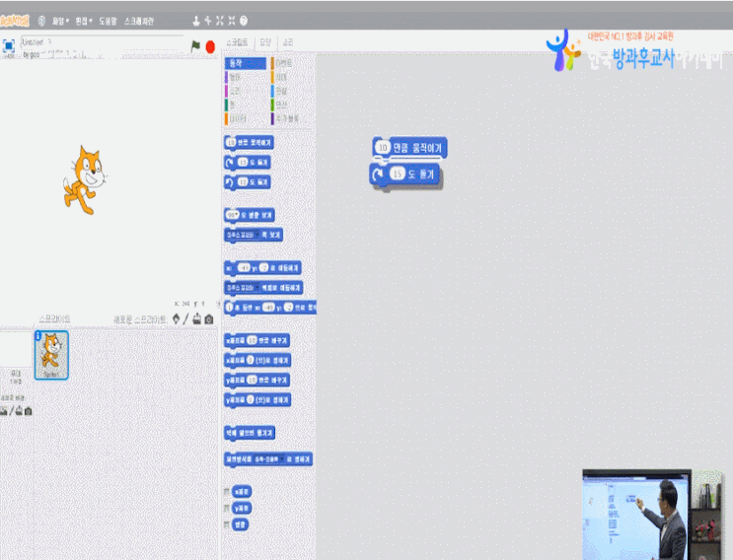Click the project title field Untitled
Viewport: 733px width, 560px height.
[x=102, y=42]
